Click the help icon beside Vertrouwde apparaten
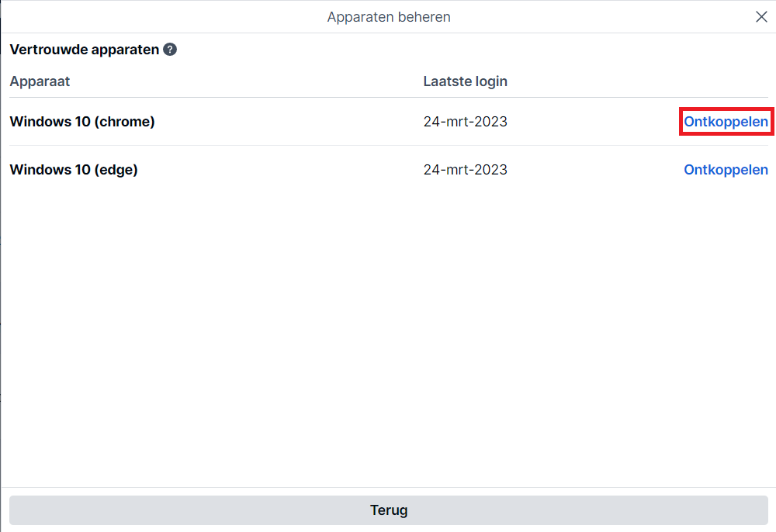Image resolution: width=776 pixels, height=532 pixels. (x=170, y=50)
